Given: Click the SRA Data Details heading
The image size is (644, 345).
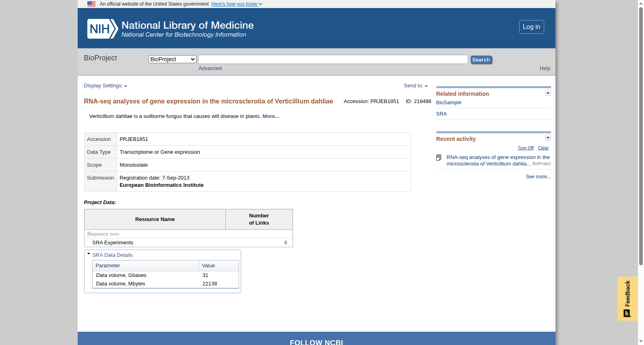Looking at the screenshot, I should (x=112, y=255).
